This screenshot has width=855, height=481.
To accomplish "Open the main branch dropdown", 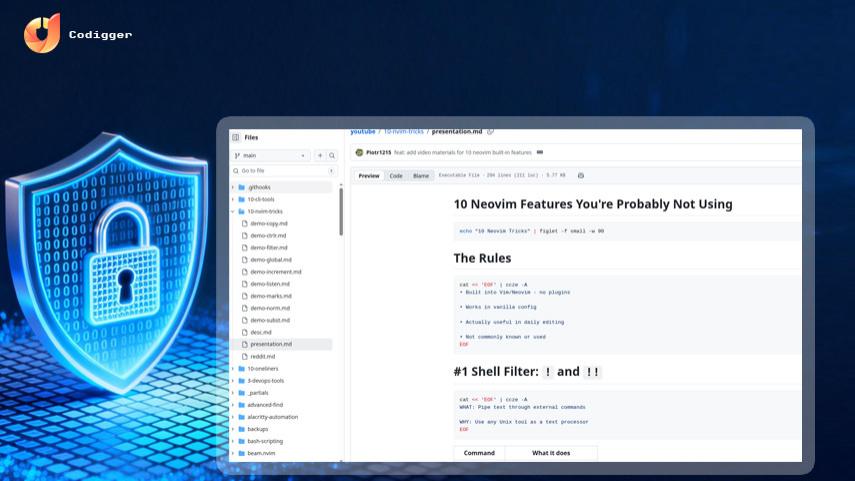I will (x=270, y=155).
